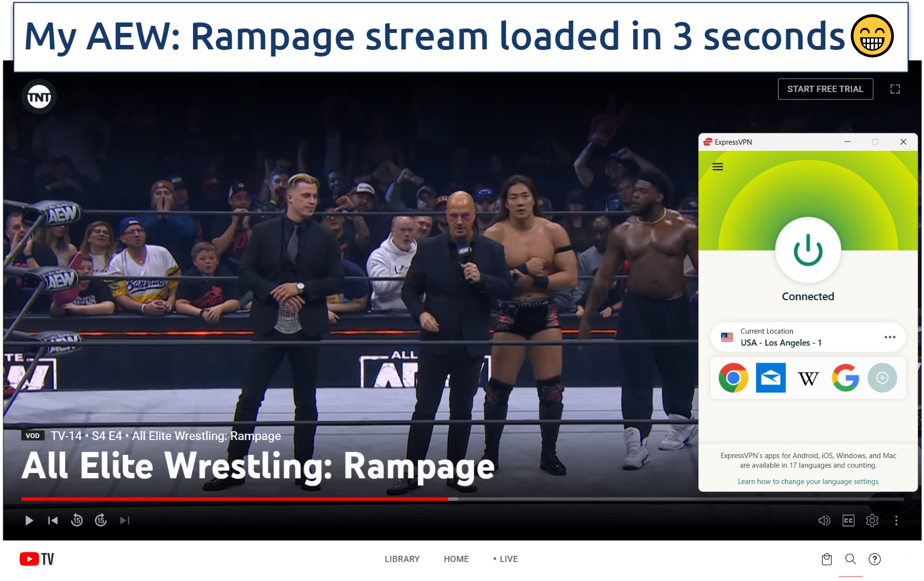Image resolution: width=924 pixels, height=581 pixels.
Task: Add a new shortcut in ExpressVPN
Action: pyautogui.click(x=882, y=378)
